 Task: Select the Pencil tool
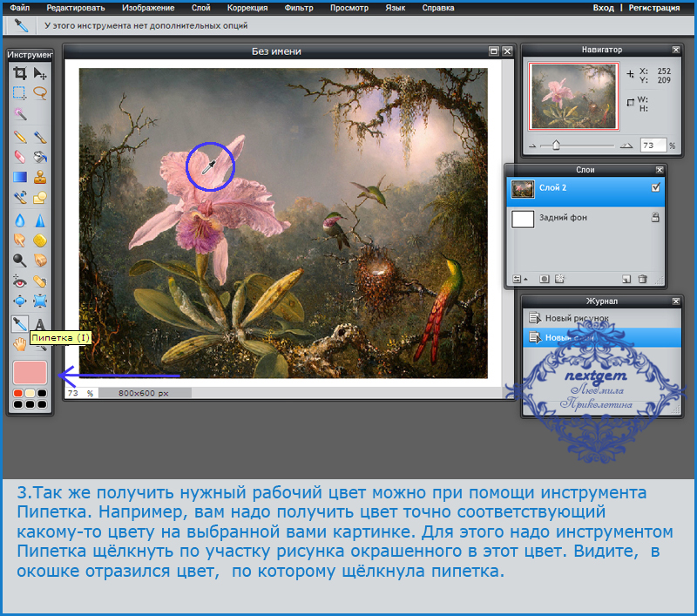(19, 137)
